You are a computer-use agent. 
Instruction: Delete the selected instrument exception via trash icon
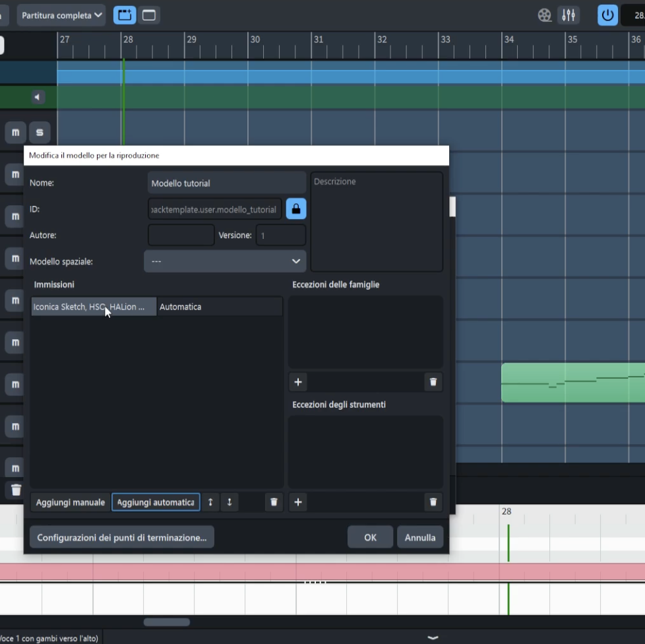click(433, 502)
